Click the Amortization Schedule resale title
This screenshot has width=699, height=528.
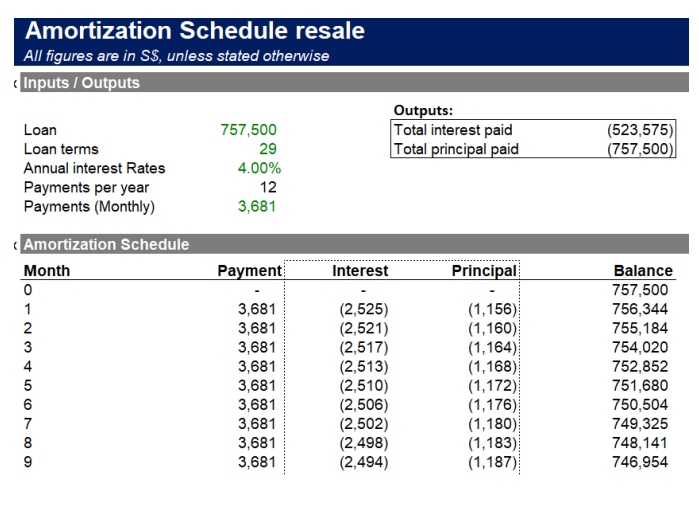pos(194,31)
